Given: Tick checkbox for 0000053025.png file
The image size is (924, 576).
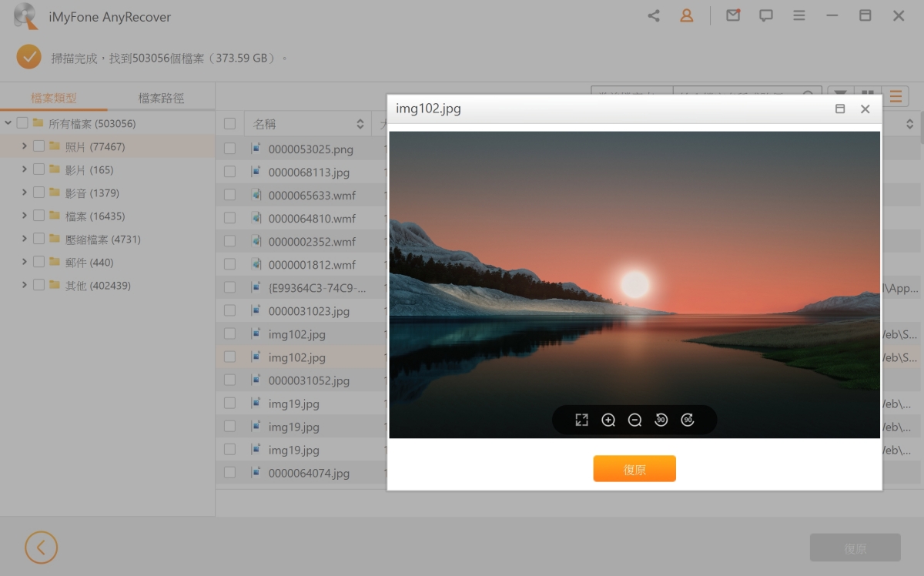Looking at the screenshot, I should tap(229, 149).
